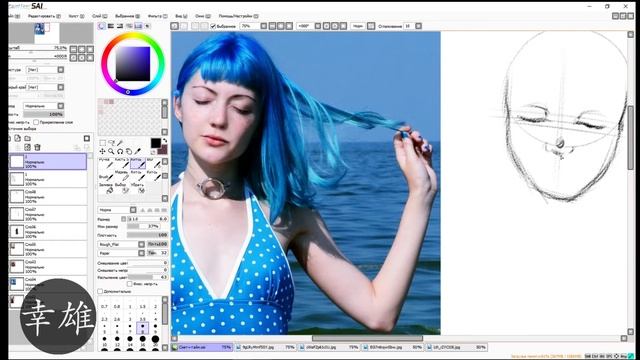Choose the Brush tool preset
Image resolution: width=640 pixels, height=360 pixels.
tap(106, 176)
